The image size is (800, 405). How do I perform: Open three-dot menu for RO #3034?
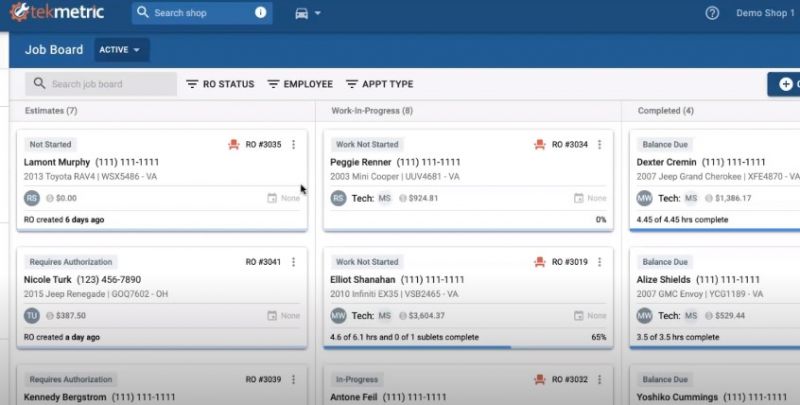pyautogui.click(x=599, y=145)
